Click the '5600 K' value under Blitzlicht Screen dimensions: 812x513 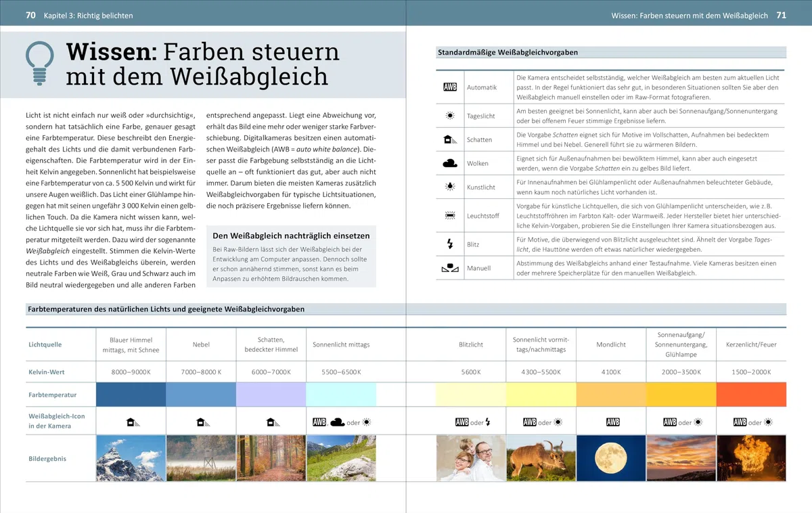point(471,372)
